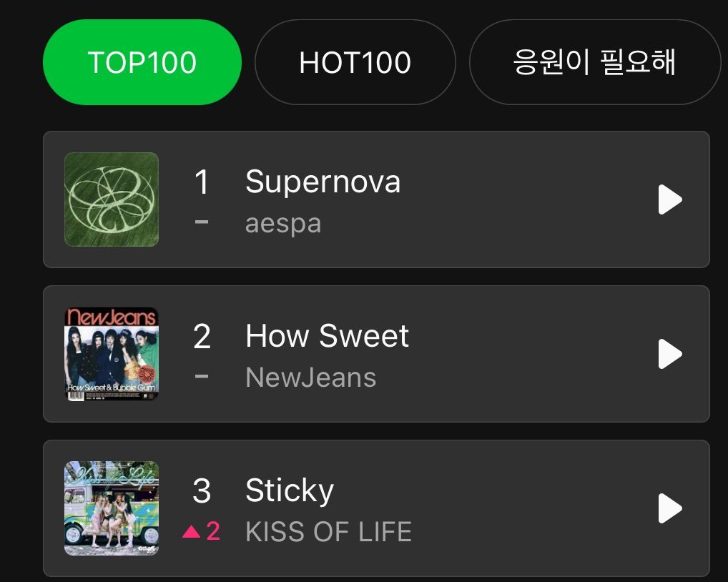Screen dimensions: 728x582
Task: Click the pink up-arrow rank change indicator
Action: (x=201, y=532)
